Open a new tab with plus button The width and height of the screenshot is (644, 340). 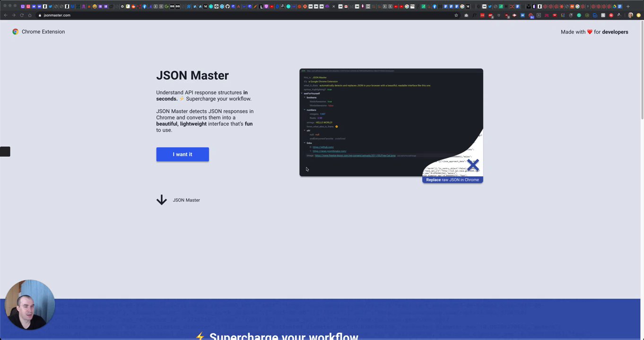tap(628, 7)
